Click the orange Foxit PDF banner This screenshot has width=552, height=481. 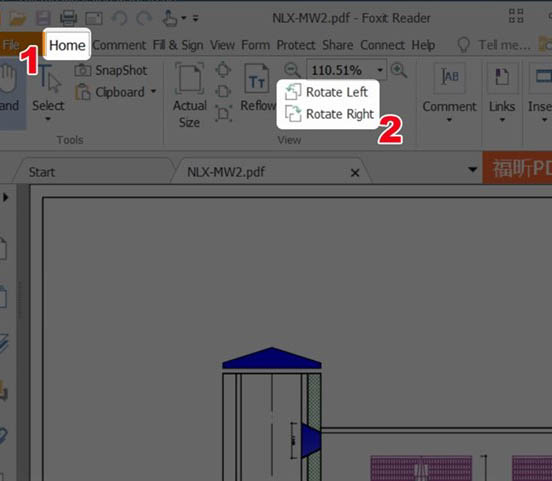518,168
